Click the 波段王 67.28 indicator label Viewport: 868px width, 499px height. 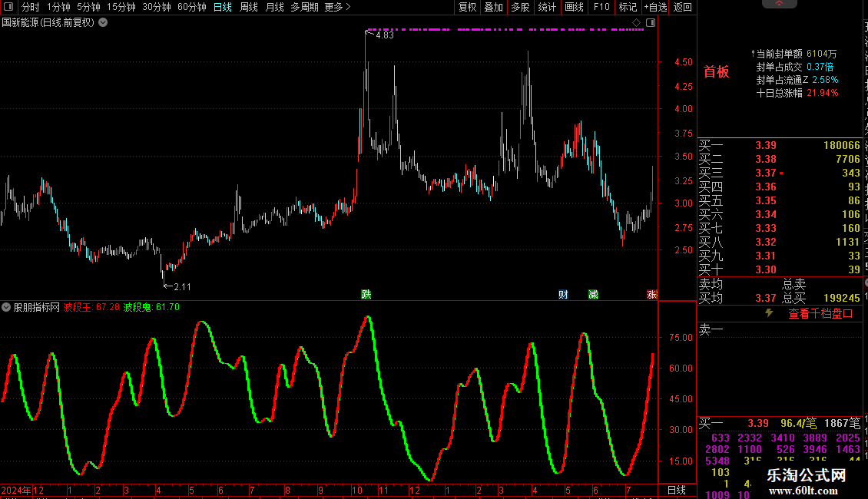click(91, 307)
